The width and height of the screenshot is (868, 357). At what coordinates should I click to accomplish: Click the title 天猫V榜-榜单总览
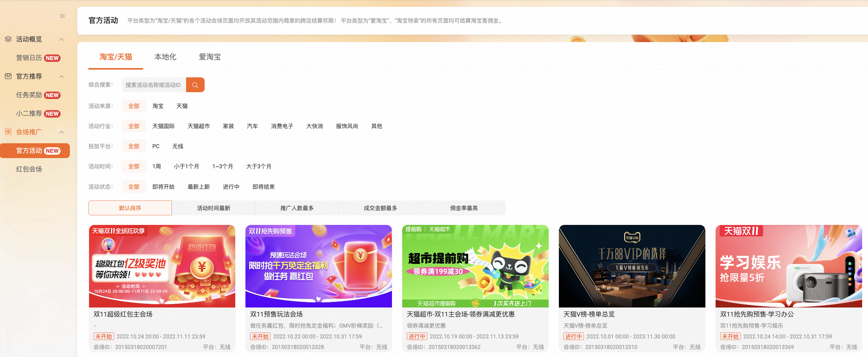pyautogui.click(x=589, y=314)
